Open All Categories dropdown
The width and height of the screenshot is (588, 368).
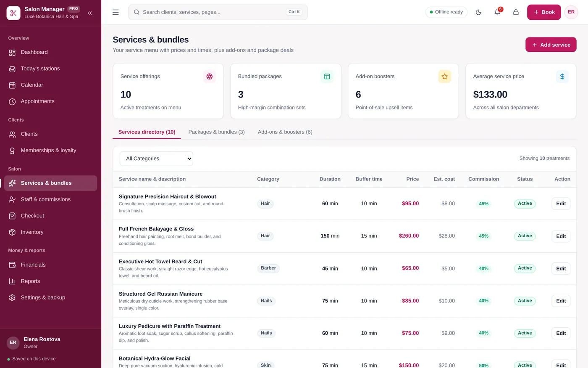coord(156,159)
